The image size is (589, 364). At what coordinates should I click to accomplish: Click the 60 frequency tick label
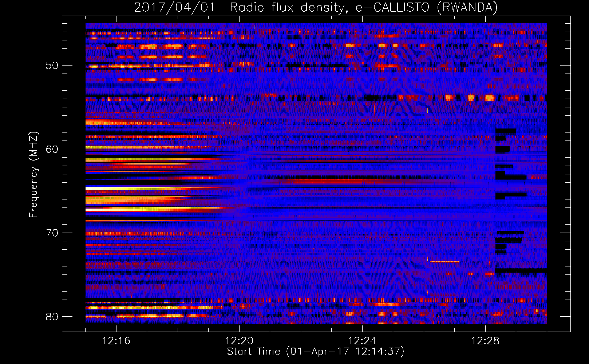[x=52, y=149]
